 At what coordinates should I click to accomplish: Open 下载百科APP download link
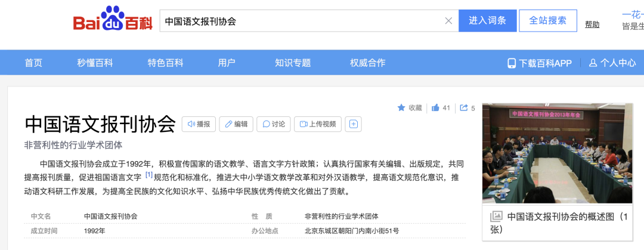point(540,63)
